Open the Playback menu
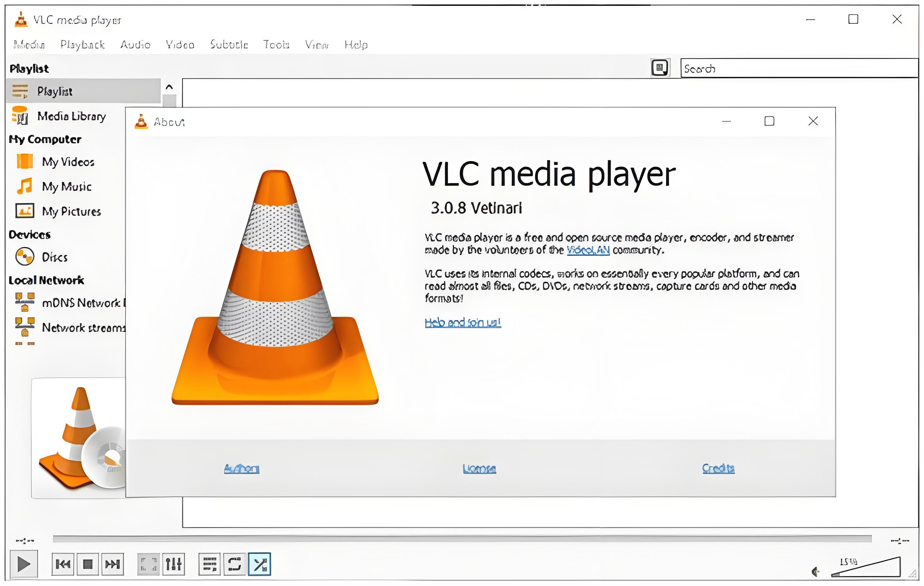The height and width of the screenshot is (586, 924). (82, 45)
